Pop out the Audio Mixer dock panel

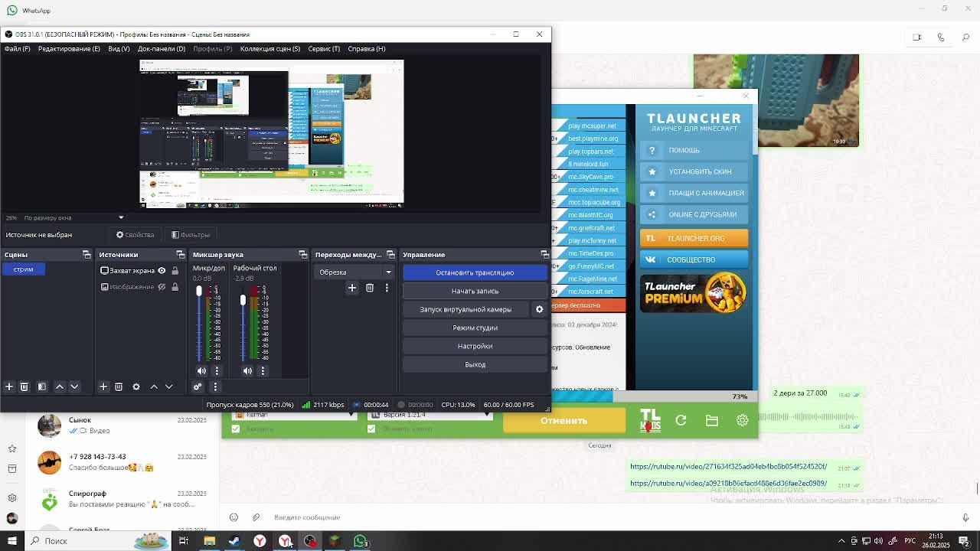303,255
